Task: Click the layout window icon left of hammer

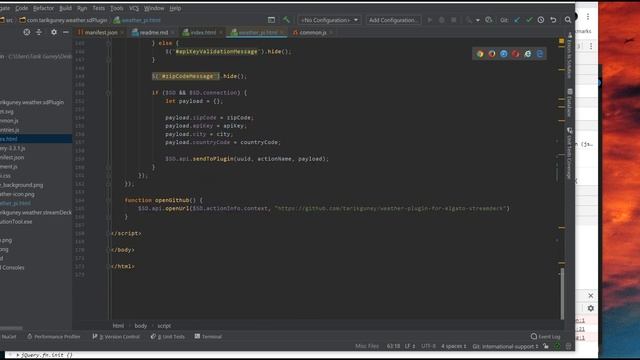Action: coord(271,20)
